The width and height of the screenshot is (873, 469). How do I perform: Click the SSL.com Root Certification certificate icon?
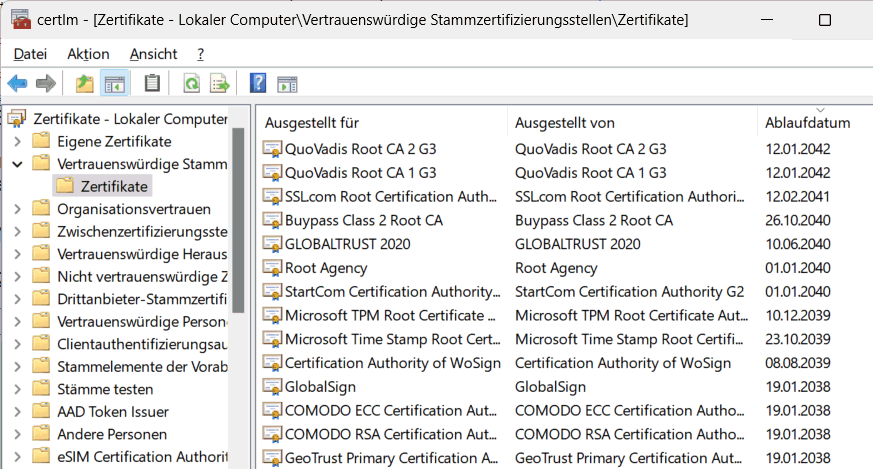click(x=272, y=197)
